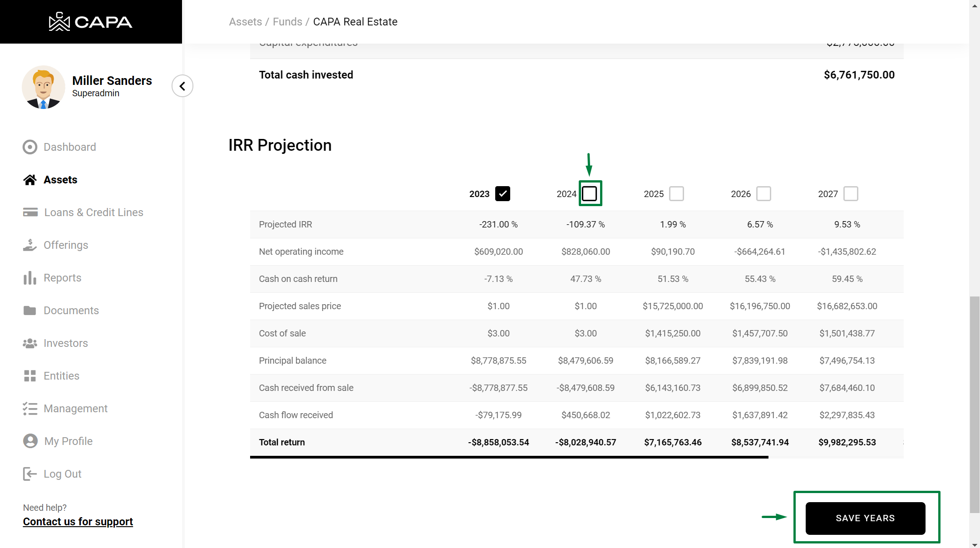Click the Dashboard circle icon
Screen dimensions: 980x548
click(x=30, y=147)
